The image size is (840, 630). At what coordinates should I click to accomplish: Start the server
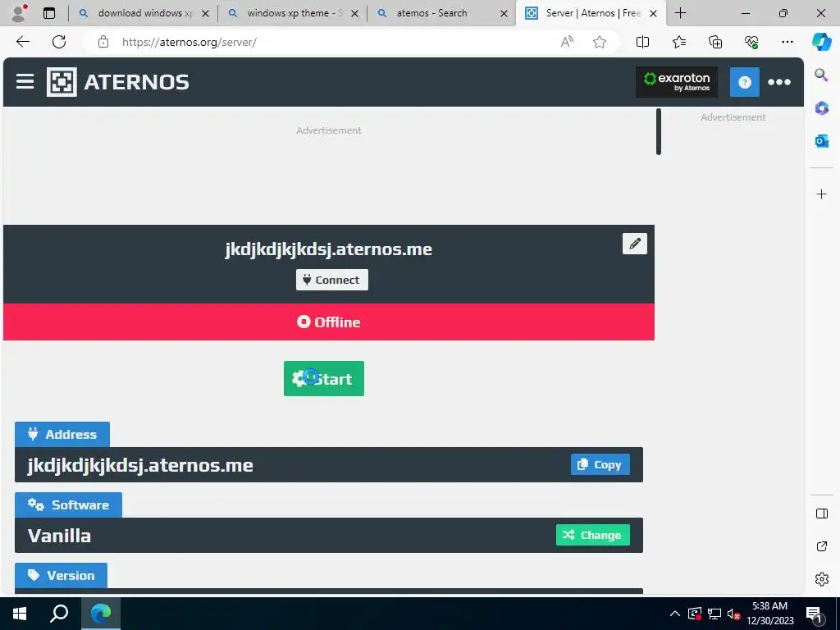[324, 379]
